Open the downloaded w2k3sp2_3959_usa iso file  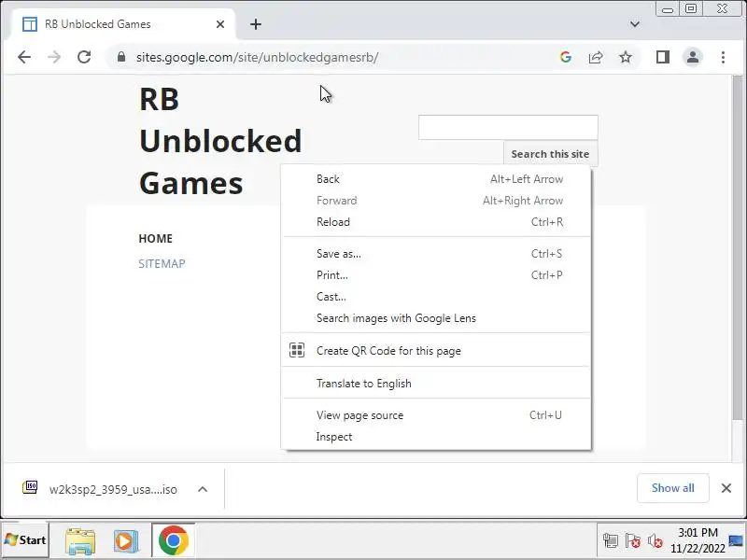pos(113,489)
